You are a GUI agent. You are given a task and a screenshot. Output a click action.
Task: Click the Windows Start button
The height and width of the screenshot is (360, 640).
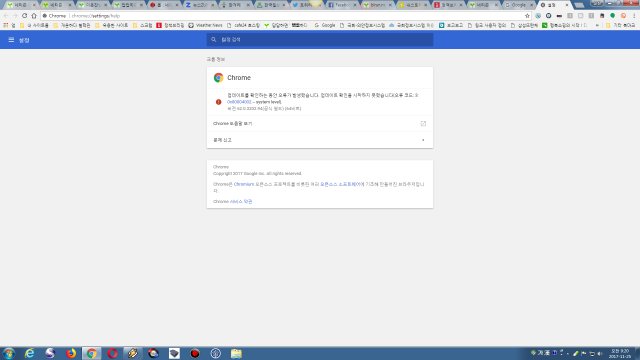coord(9,353)
